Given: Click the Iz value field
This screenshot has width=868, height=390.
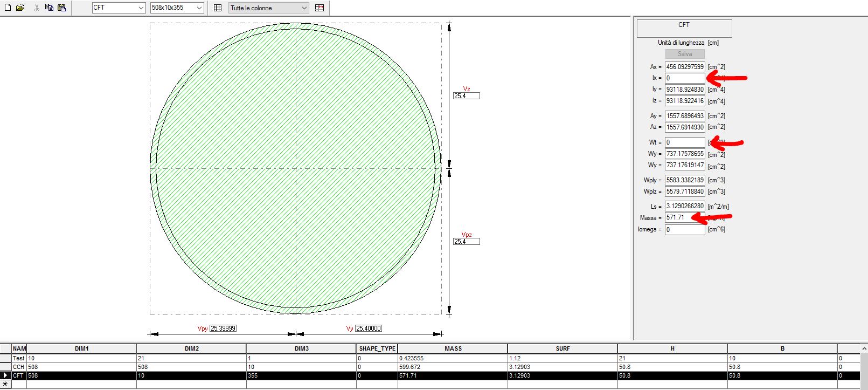Looking at the screenshot, I should click(x=685, y=101).
